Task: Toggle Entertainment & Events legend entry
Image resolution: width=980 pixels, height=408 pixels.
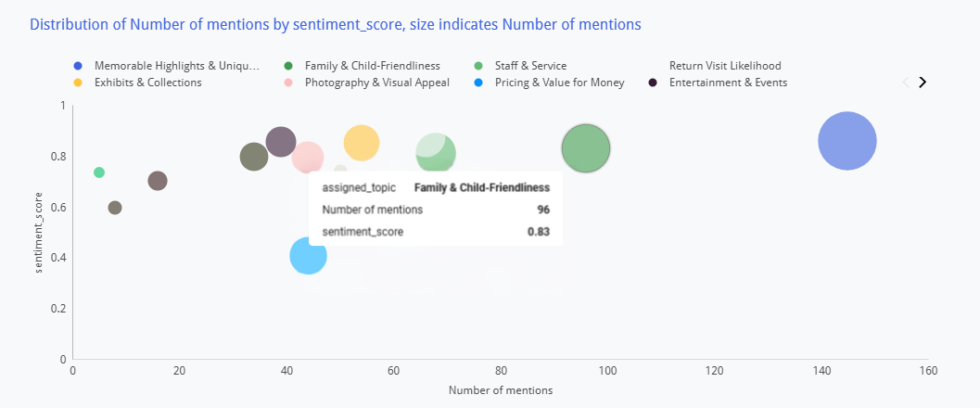Action: [728, 83]
